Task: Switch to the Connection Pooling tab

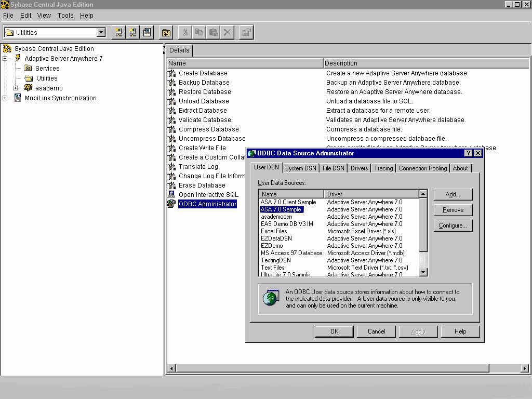Action: 422,168
